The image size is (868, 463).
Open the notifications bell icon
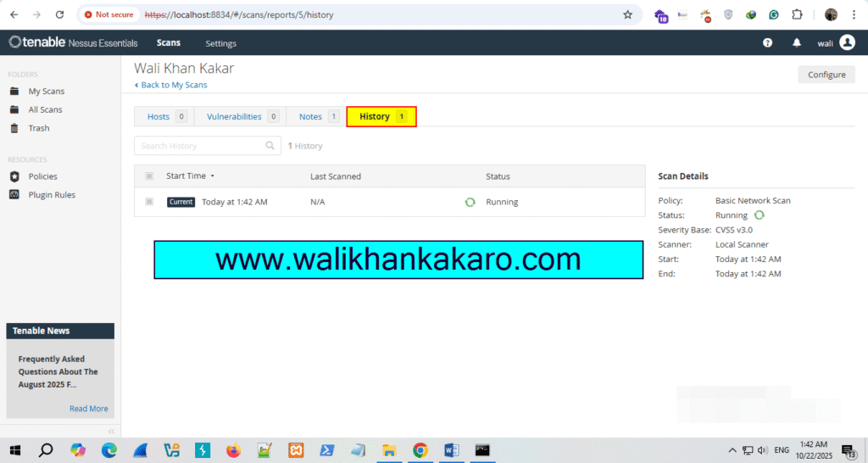[x=797, y=42]
